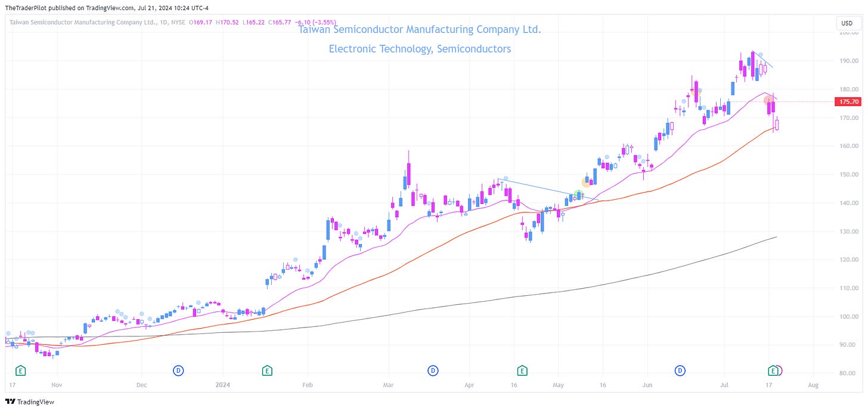Viewport: 868px width, 411px height.
Task: Click the TradingView logo at bottom left
Action: 30,402
